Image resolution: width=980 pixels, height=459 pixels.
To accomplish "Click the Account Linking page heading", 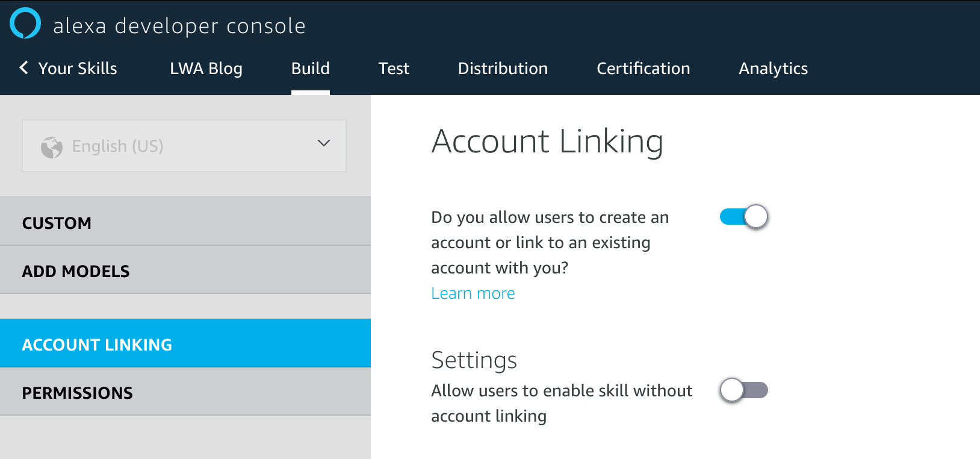I will pos(547,142).
